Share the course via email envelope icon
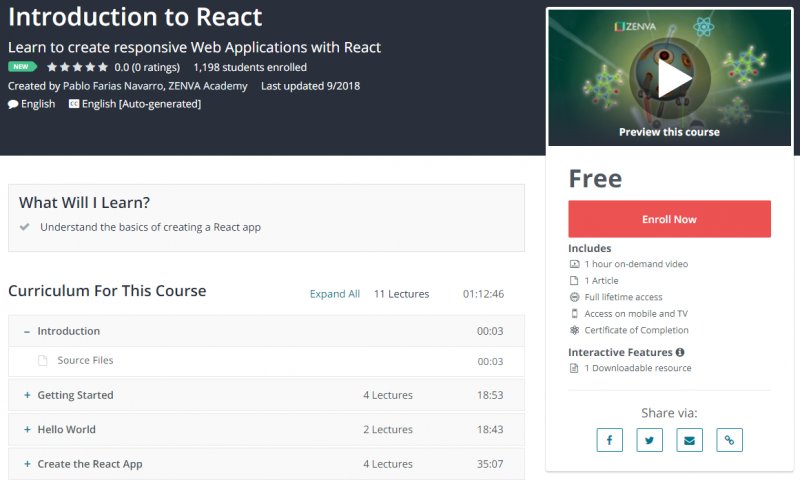The width and height of the screenshot is (800, 480). click(x=689, y=440)
